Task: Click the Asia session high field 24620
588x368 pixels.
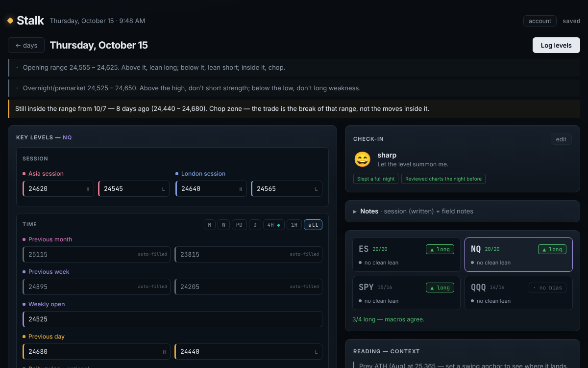Action: click(58, 189)
